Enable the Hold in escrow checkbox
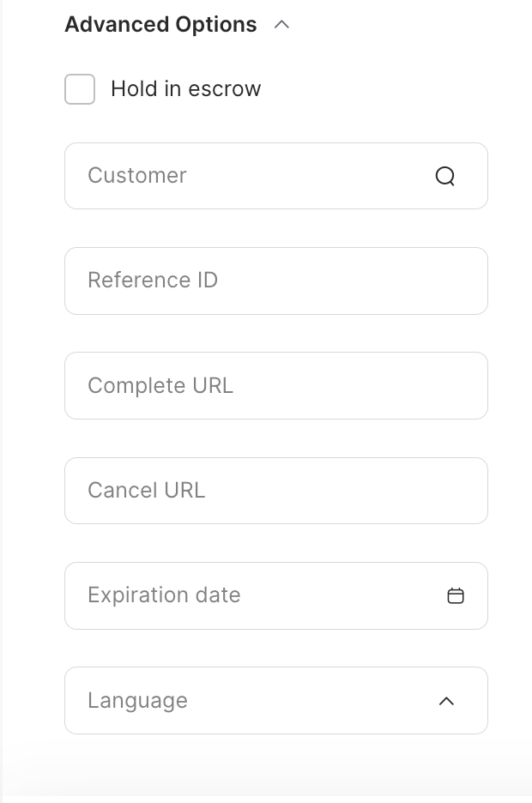Viewport: 532px width, 803px height. coord(79,89)
